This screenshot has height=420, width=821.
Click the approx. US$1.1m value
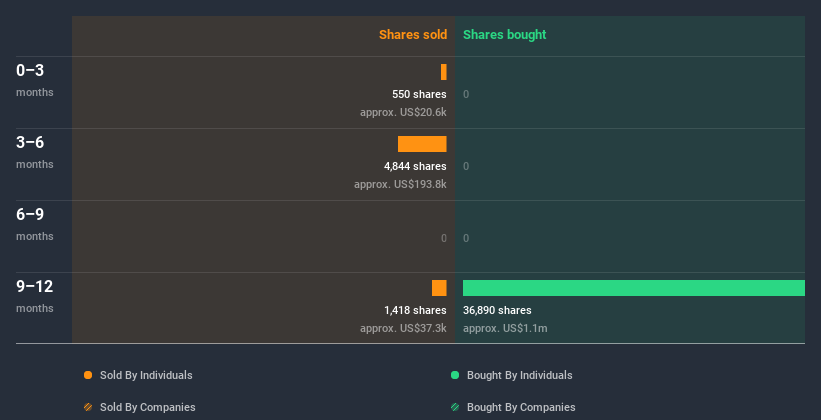point(505,328)
